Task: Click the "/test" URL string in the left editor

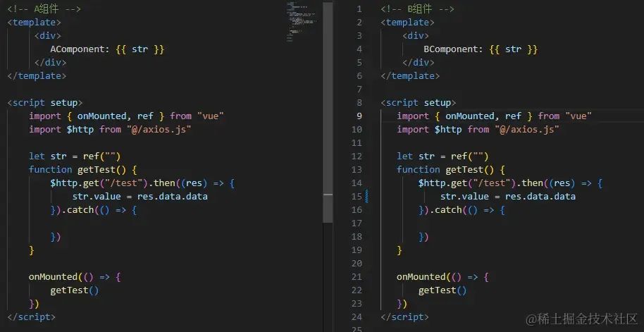Action: click(x=125, y=183)
